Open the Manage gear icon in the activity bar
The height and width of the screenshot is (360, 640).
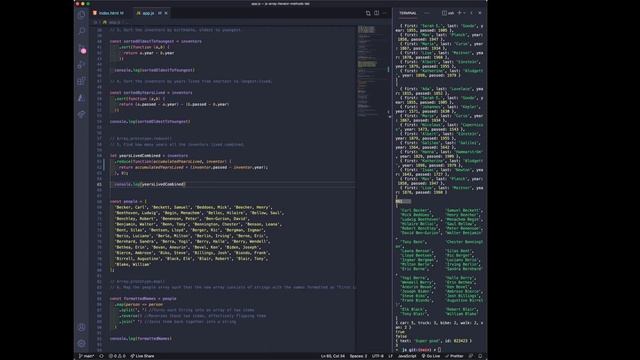(x=82, y=343)
